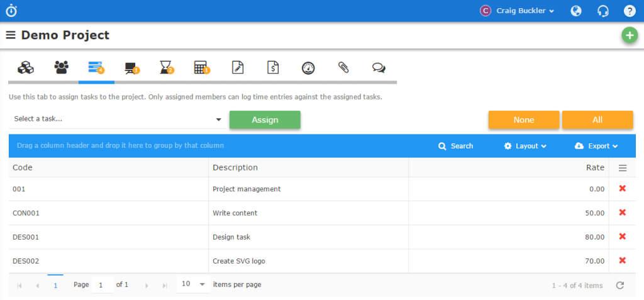Open the Select a task dropdown
This screenshot has height=300, width=644.
click(118, 119)
